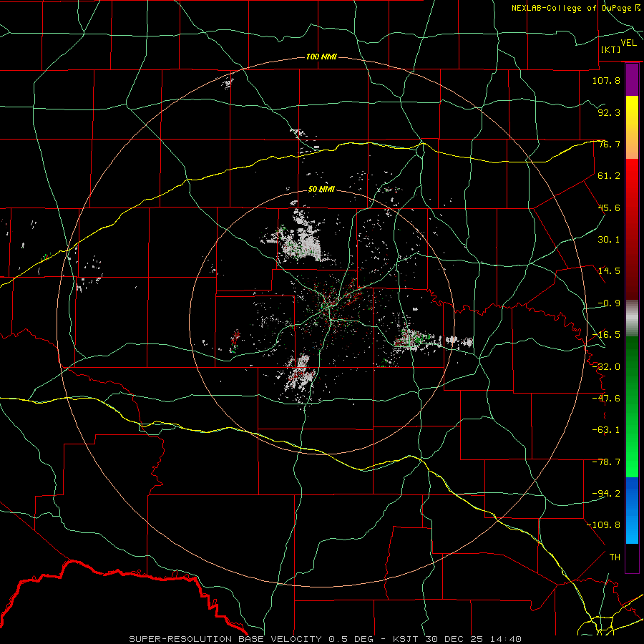Select the -109.8 scale value

[604, 525]
